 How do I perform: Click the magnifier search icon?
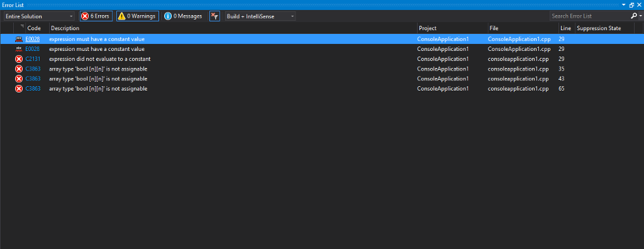(633, 16)
